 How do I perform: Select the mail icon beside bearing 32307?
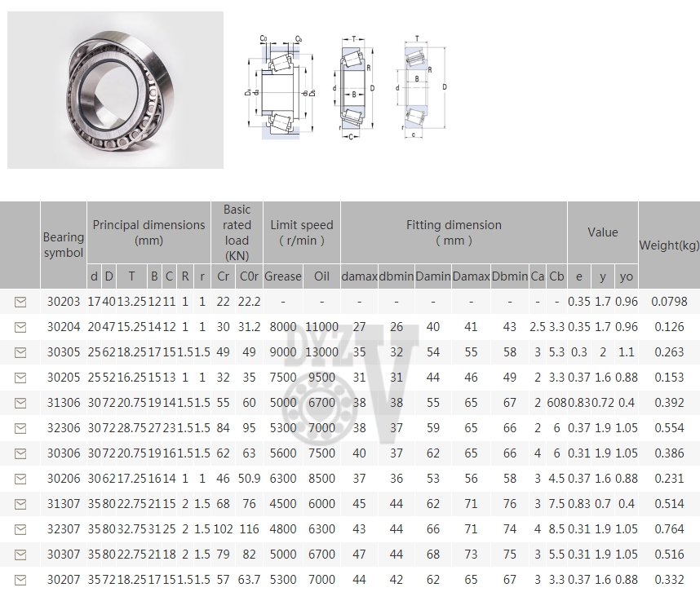[x=20, y=529]
